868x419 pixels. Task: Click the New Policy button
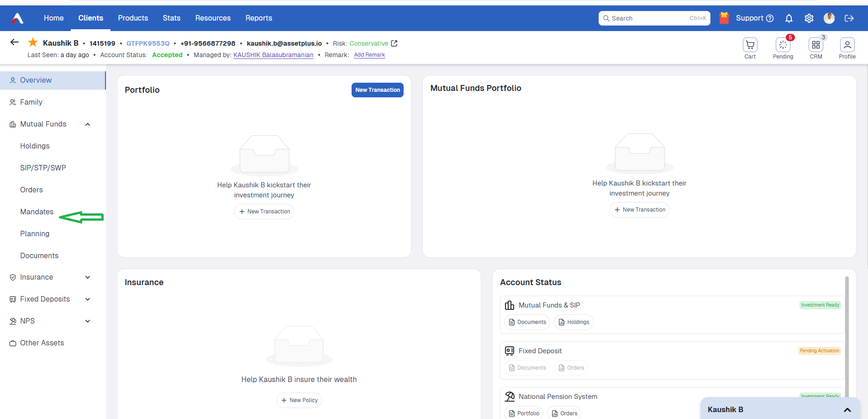coord(299,400)
